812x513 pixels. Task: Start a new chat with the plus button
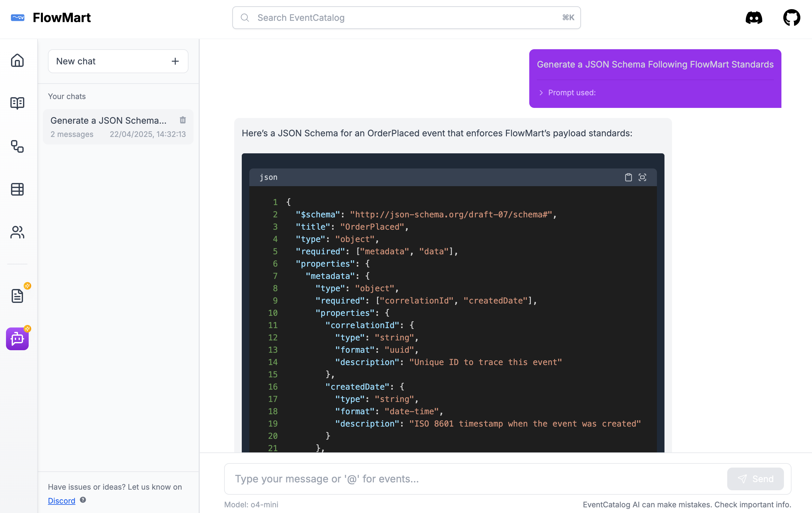tap(175, 61)
